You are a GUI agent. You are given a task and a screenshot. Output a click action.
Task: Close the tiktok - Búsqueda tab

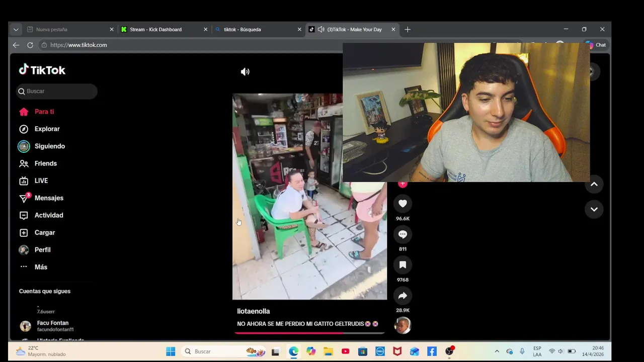pos(299,29)
